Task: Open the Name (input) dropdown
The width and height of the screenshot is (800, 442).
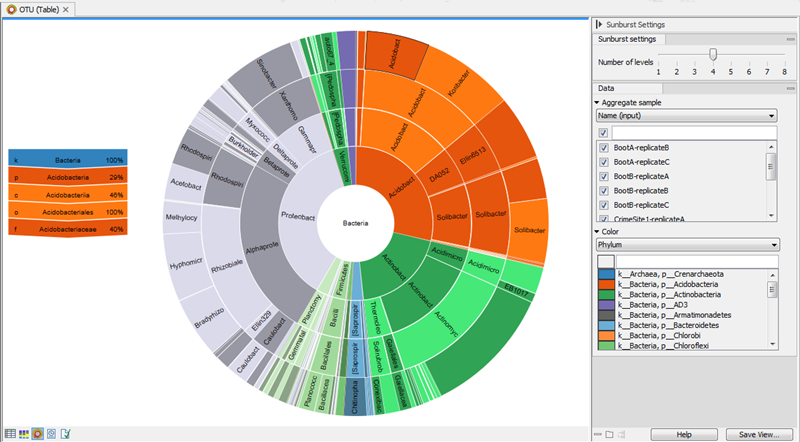Action: pos(687,116)
